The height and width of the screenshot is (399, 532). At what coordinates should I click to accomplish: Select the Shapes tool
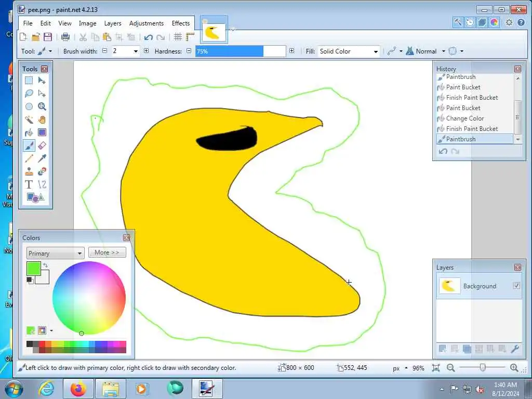pos(35,197)
